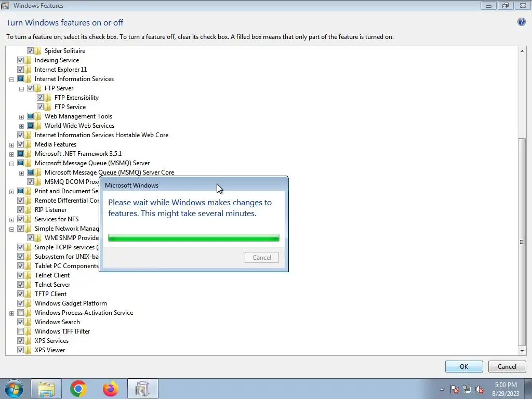The image size is (532, 399).
Task: Open the Windows Features help icon
Action: point(521,22)
